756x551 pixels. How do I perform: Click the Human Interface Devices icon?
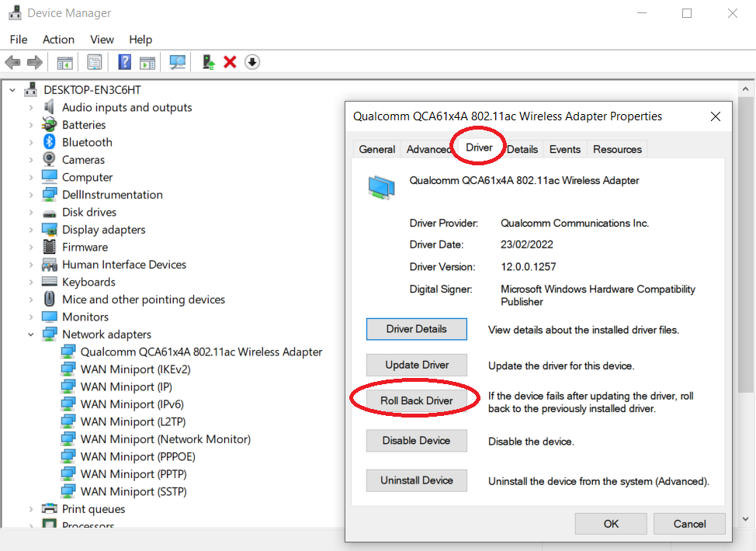tap(49, 264)
